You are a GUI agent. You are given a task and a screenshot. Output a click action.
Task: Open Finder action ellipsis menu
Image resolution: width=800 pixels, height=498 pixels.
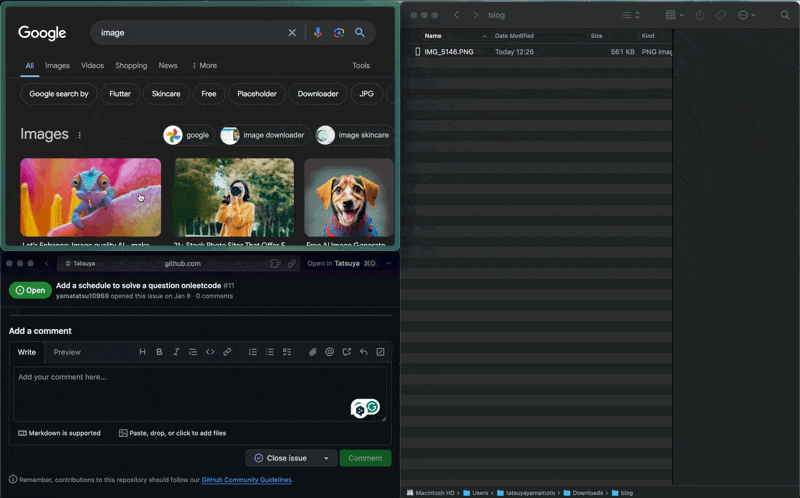point(746,15)
